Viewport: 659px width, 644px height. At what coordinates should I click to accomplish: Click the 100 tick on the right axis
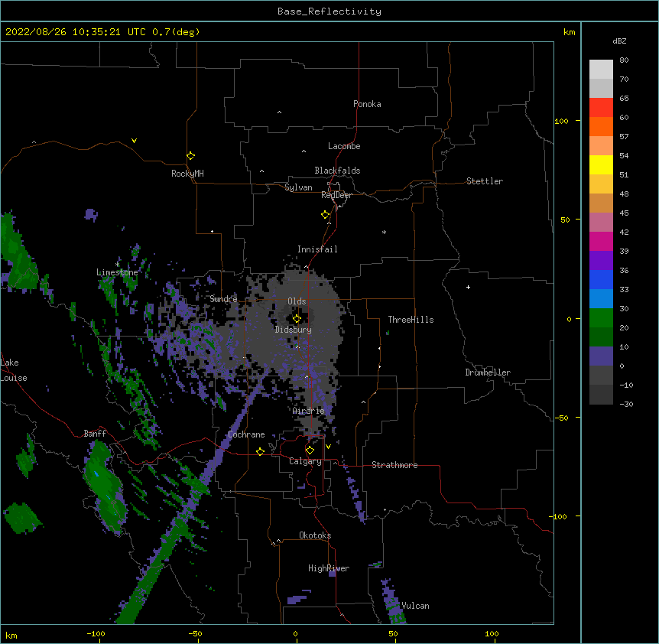click(x=561, y=121)
